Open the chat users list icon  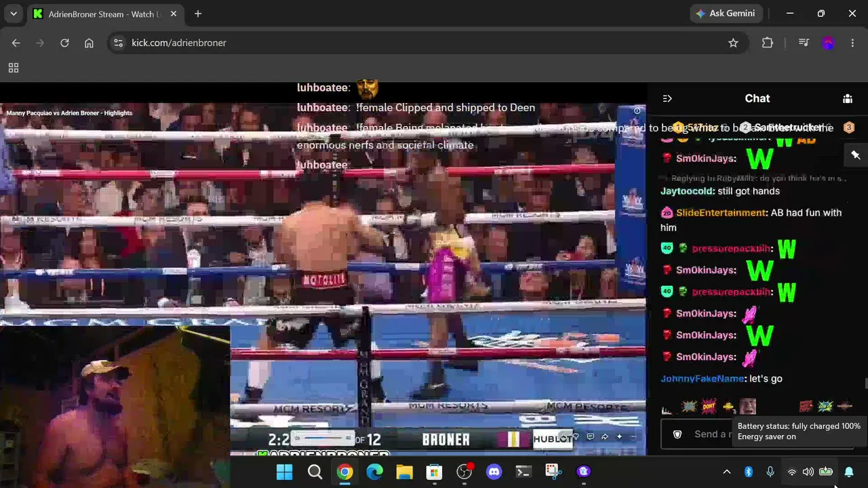click(x=848, y=99)
